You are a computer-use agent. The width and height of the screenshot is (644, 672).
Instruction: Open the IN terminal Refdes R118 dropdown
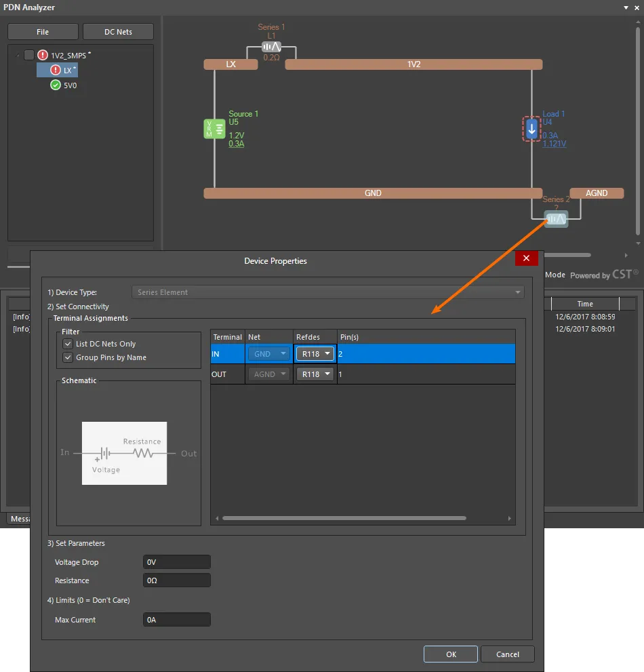(x=315, y=354)
